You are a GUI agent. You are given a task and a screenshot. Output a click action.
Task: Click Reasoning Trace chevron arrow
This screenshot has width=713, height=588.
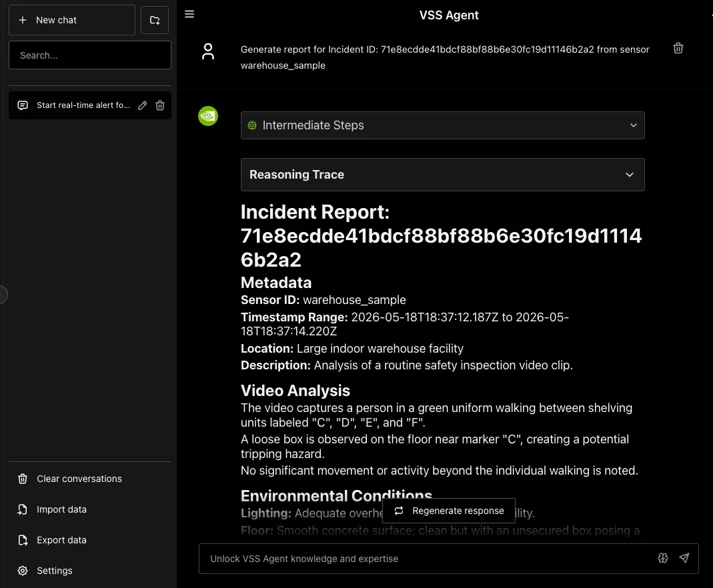630,175
